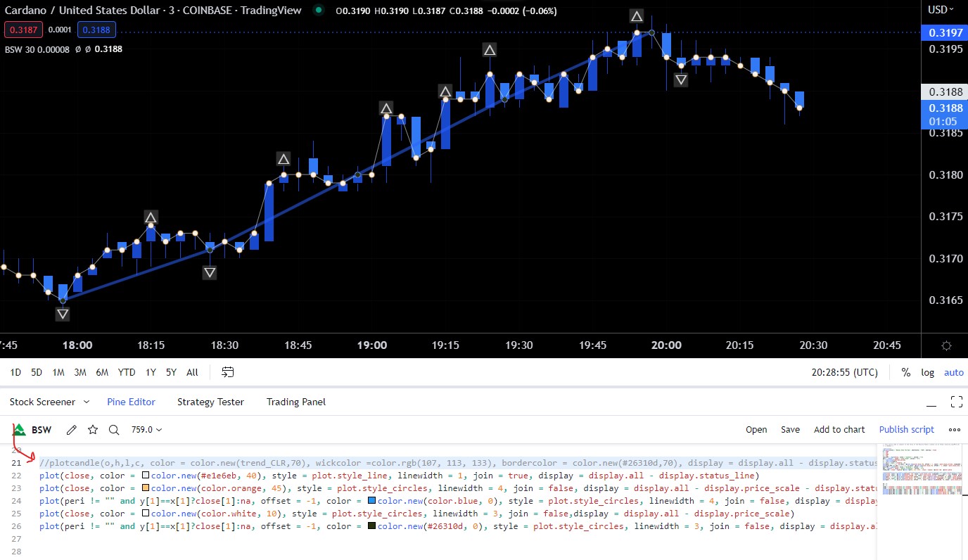Favorite the BSW script with star icon
This screenshot has height=560, width=968.
coord(93,430)
